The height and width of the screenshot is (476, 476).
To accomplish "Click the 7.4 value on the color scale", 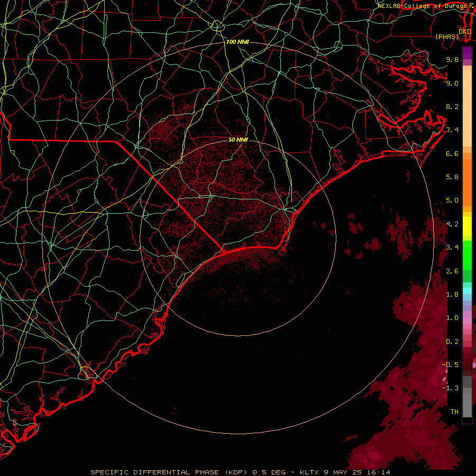I will (452, 130).
